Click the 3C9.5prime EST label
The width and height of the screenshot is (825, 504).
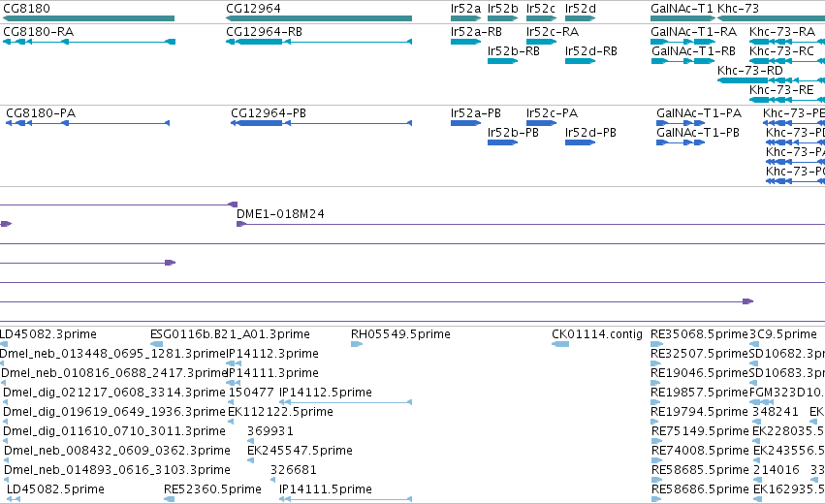point(783,334)
